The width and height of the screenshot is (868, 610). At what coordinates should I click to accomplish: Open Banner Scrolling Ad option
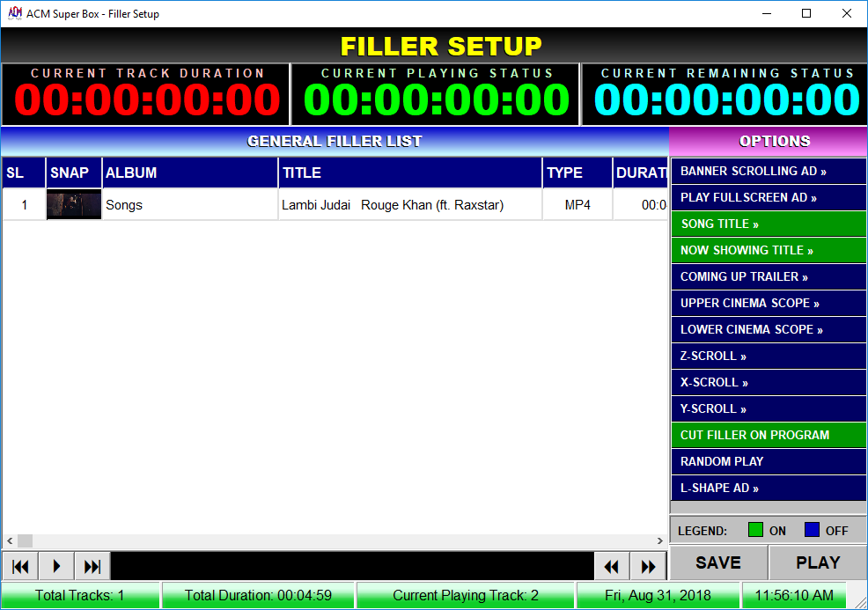pyautogui.click(x=769, y=171)
